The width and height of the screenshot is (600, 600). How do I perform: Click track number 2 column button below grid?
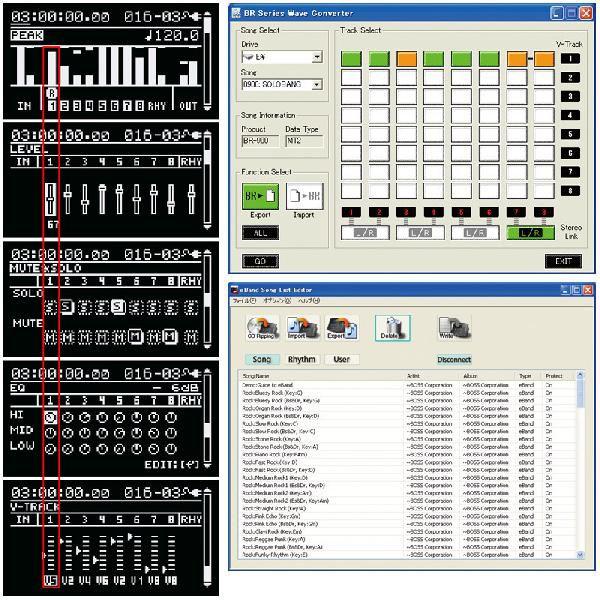379,212
